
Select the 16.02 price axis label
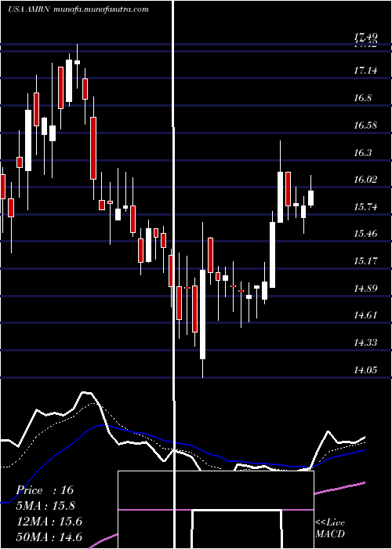(365, 180)
